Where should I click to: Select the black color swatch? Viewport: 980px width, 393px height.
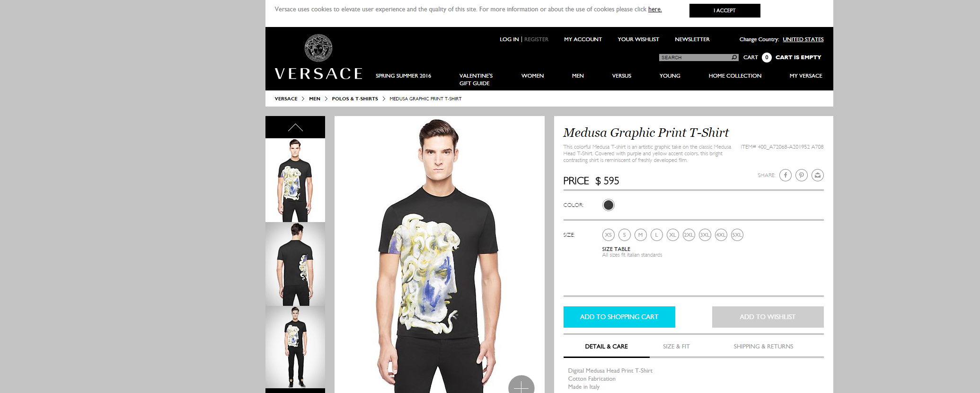pos(609,205)
